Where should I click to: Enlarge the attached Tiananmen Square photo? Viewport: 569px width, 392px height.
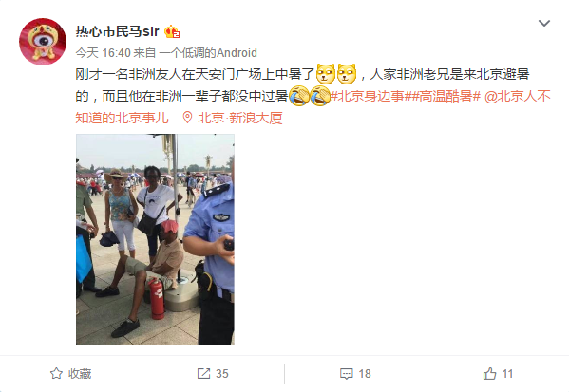click(x=155, y=239)
